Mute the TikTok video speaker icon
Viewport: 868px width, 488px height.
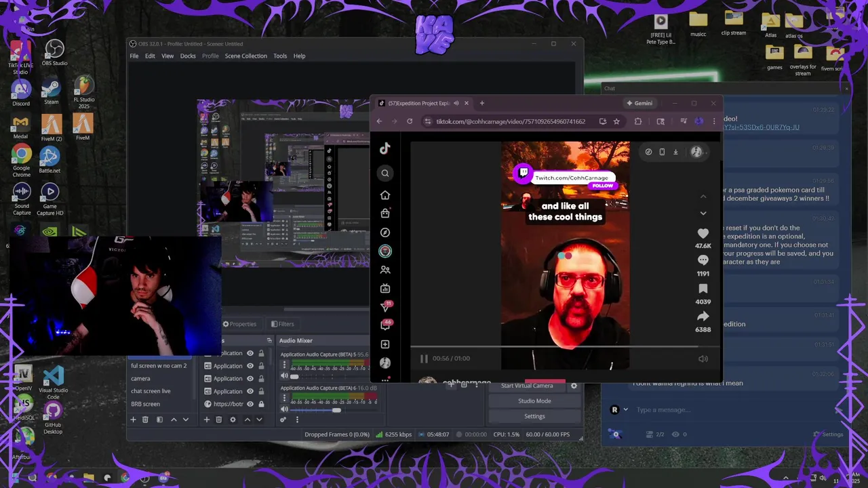coord(703,359)
